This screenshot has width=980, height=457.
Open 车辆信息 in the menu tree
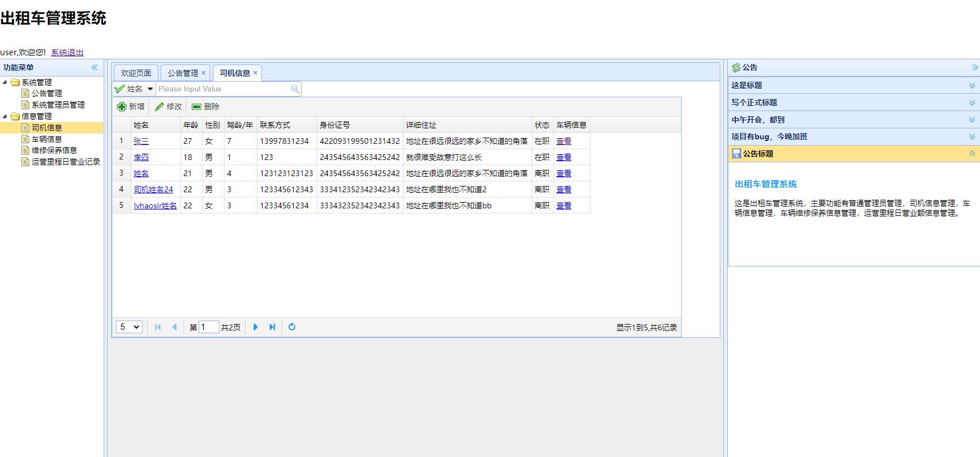47,139
